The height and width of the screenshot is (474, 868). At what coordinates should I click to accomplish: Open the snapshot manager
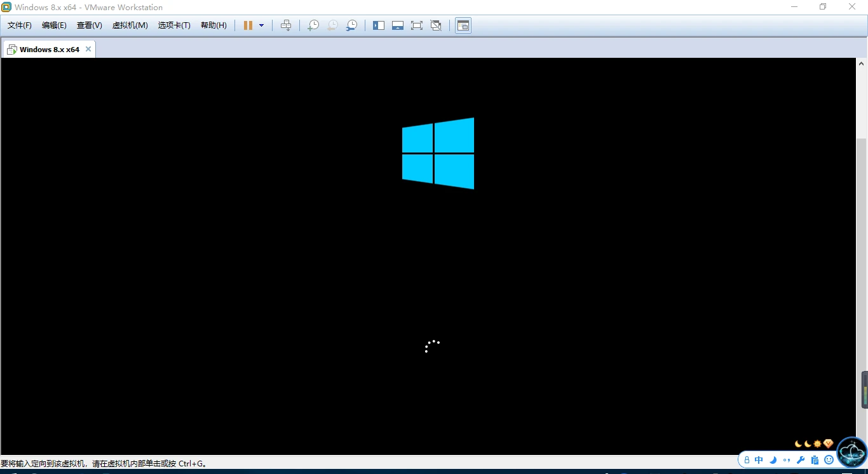351,25
